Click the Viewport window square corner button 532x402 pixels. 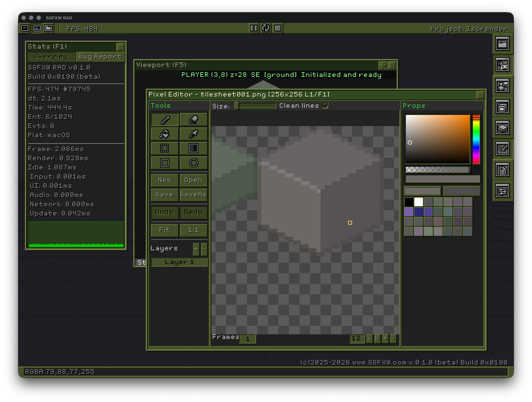click(392, 65)
